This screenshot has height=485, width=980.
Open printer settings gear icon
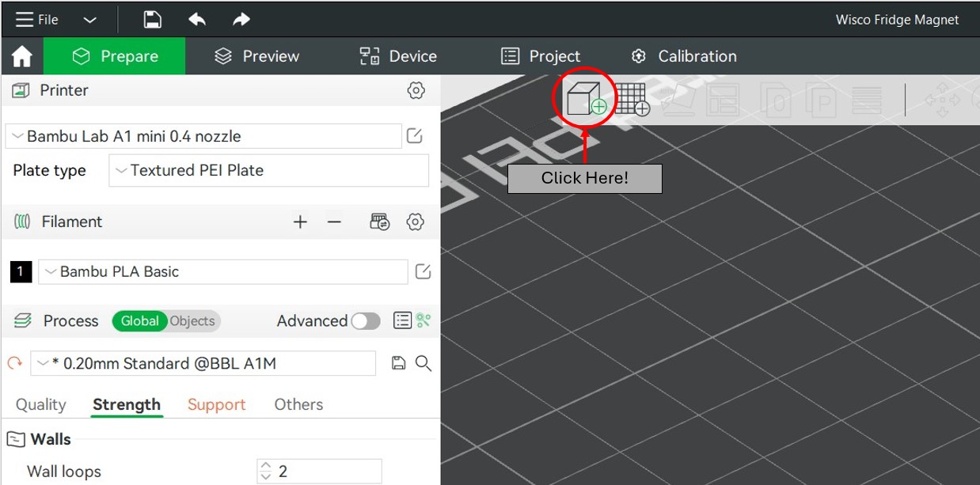(x=416, y=90)
